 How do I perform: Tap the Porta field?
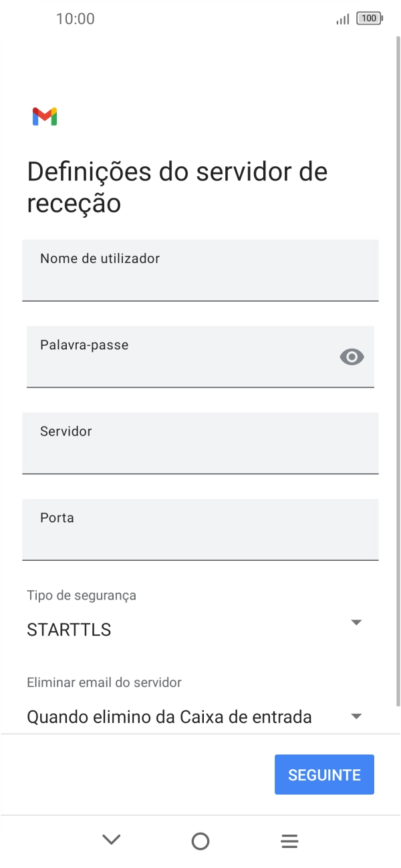pos(200,529)
